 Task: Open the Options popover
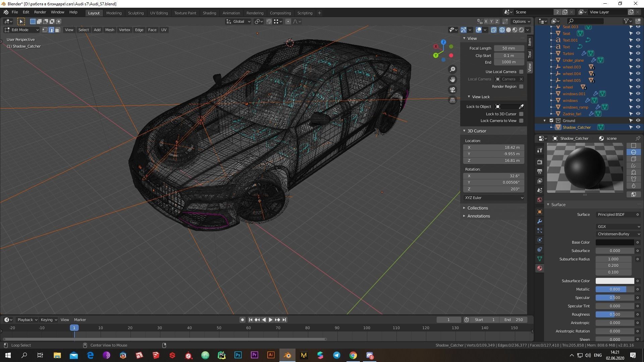(x=521, y=21)
